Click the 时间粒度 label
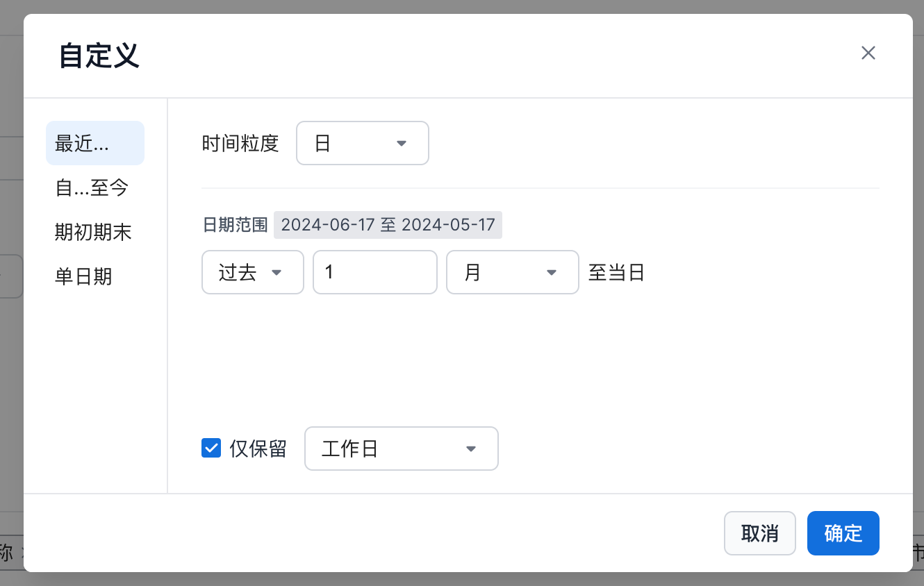Screen dimensions: 924x586 tap(240, 144)
